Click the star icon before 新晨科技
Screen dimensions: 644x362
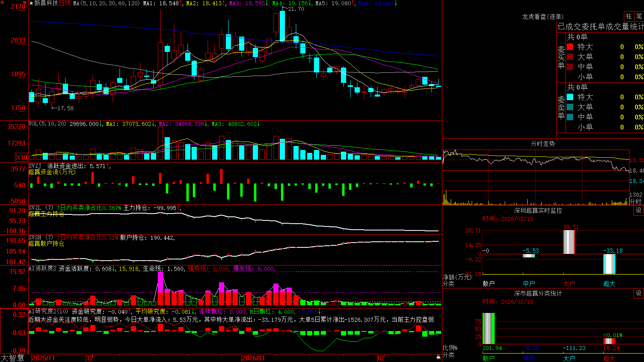(31, 3)
